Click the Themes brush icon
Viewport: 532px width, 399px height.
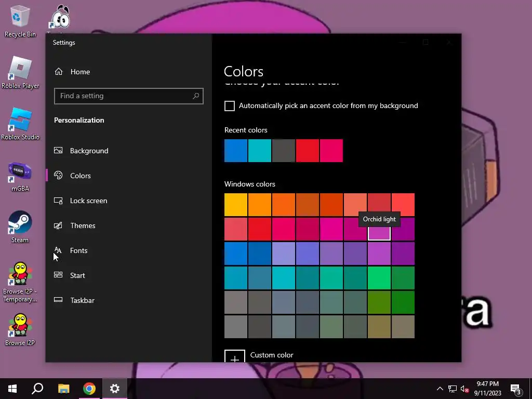58,225
